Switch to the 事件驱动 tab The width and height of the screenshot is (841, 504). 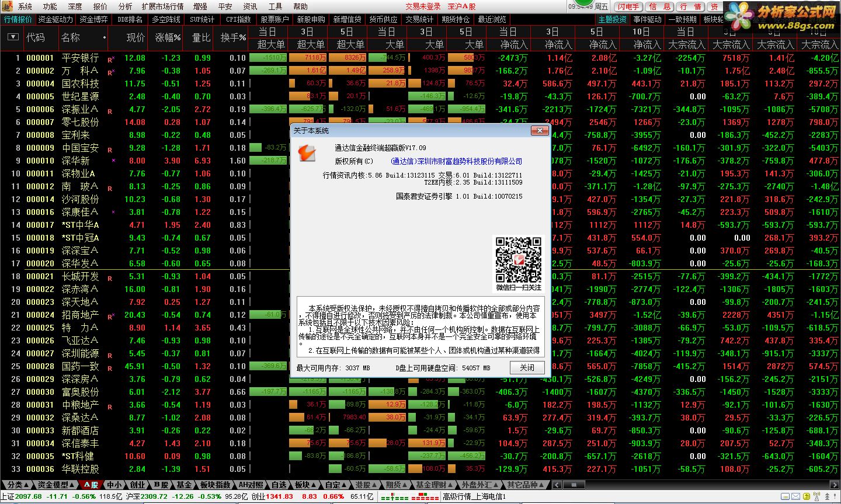pos(648,19)
